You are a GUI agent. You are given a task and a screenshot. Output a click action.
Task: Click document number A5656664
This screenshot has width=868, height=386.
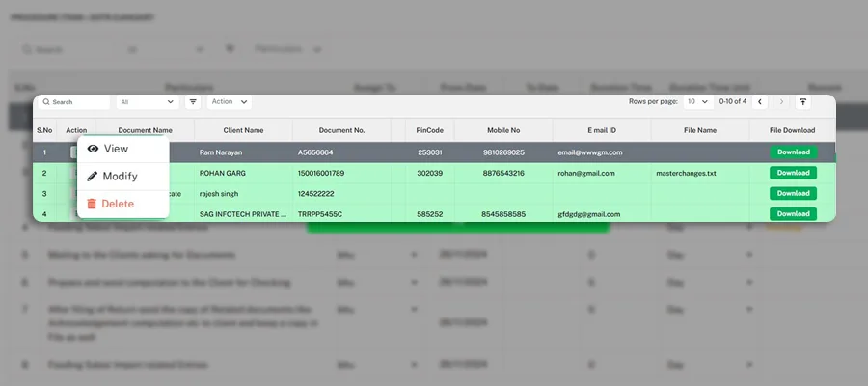pos(315,152)
